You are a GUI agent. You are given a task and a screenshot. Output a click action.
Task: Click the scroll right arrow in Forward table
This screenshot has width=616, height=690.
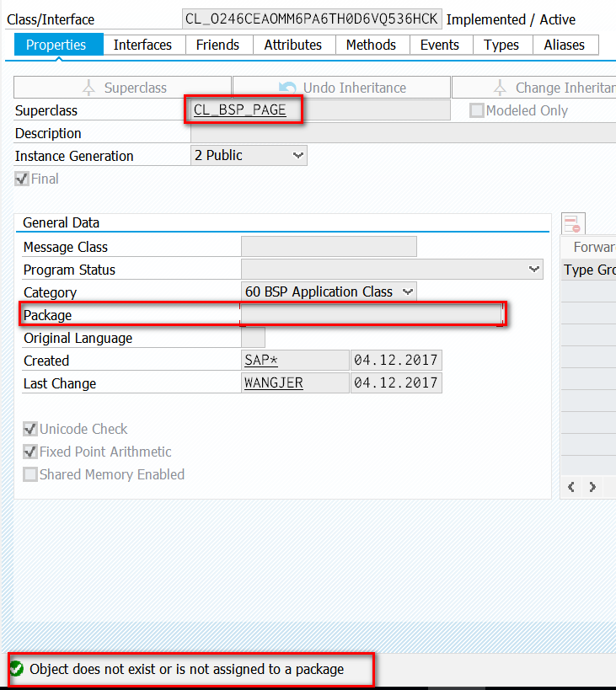coord(592,487)
